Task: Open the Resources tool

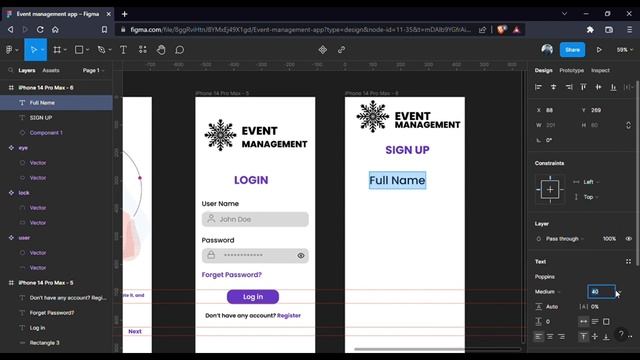Action: [142, 50]
